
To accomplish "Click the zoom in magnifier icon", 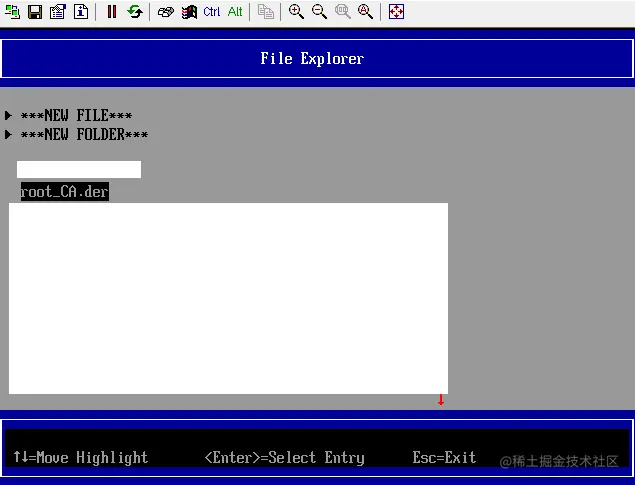I will [296, 12].
